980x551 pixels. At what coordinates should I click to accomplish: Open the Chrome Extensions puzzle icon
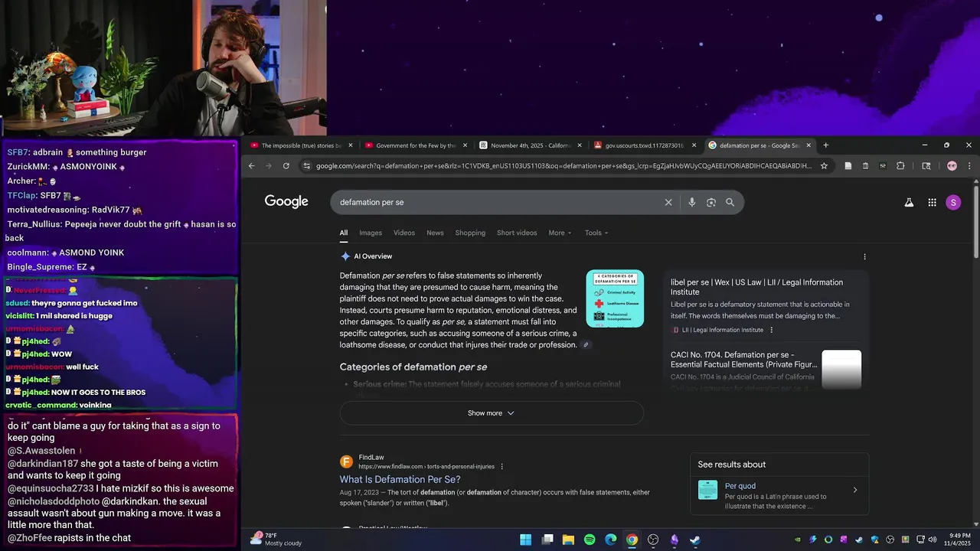pyautogui.click(x=900, y=165)
